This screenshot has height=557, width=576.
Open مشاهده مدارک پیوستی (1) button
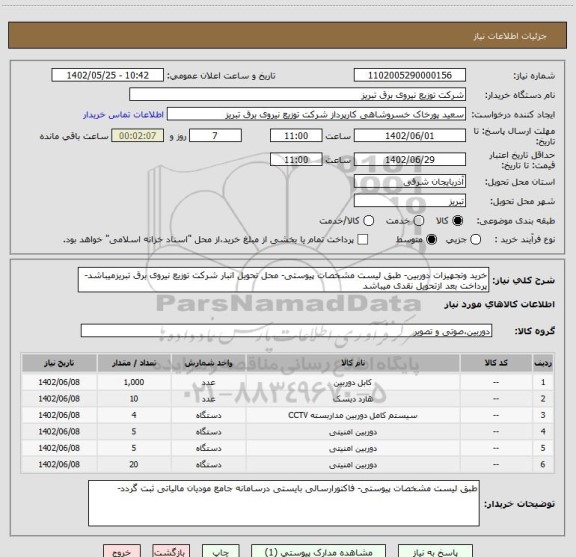click(318, 551)
